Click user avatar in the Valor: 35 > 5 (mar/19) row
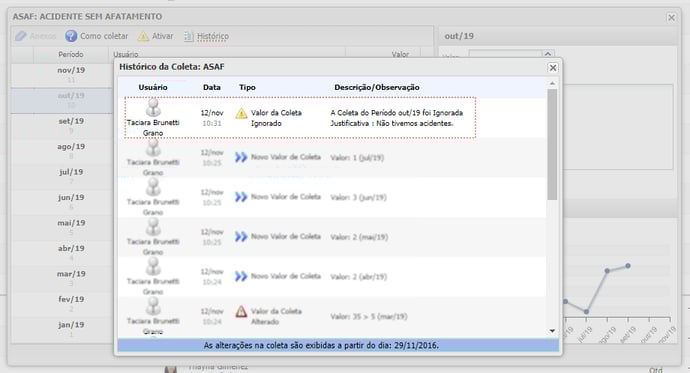Viewport: 690px width, 373px height. point(153,306)
